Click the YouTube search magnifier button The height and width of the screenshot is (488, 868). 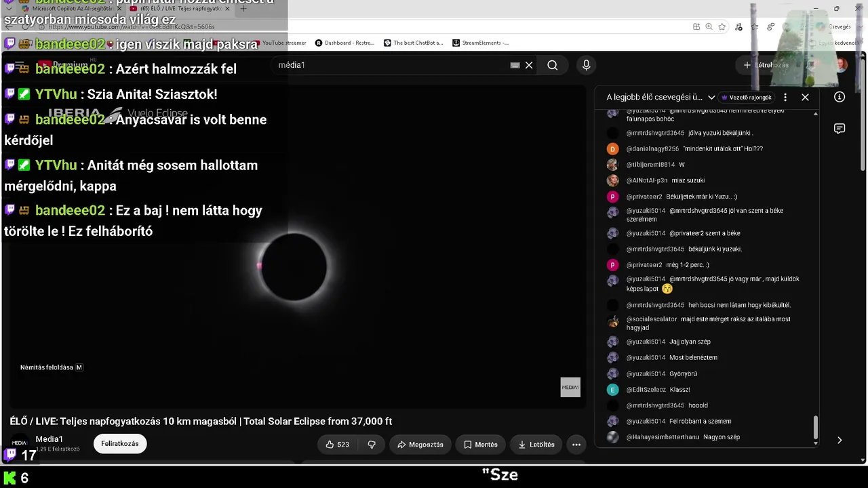tap(553, 65)
